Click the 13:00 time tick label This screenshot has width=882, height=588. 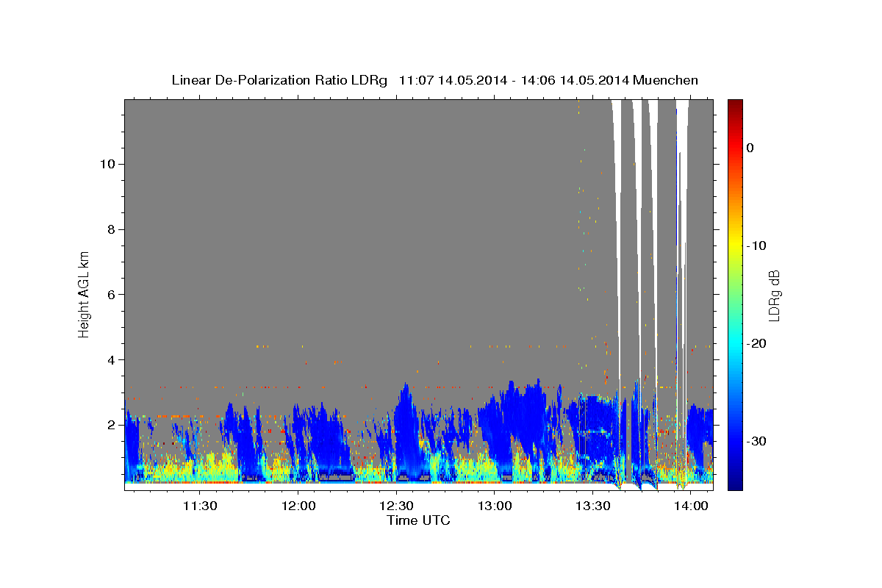495,506
